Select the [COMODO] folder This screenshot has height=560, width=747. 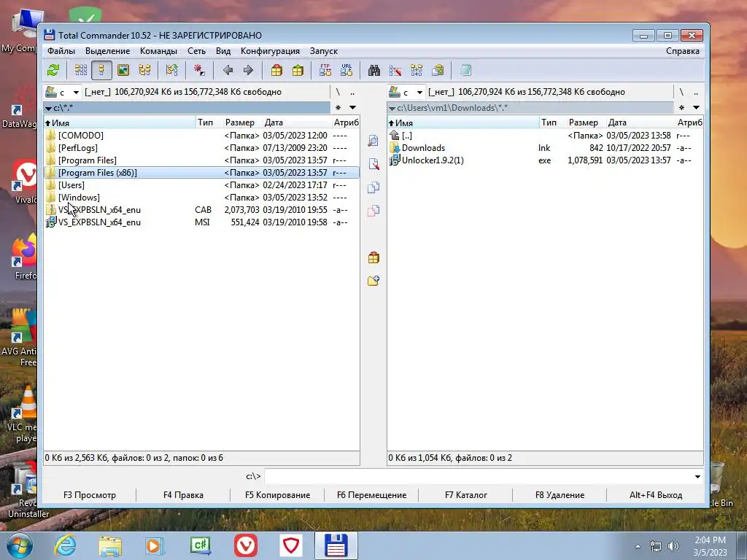point(201,136)
